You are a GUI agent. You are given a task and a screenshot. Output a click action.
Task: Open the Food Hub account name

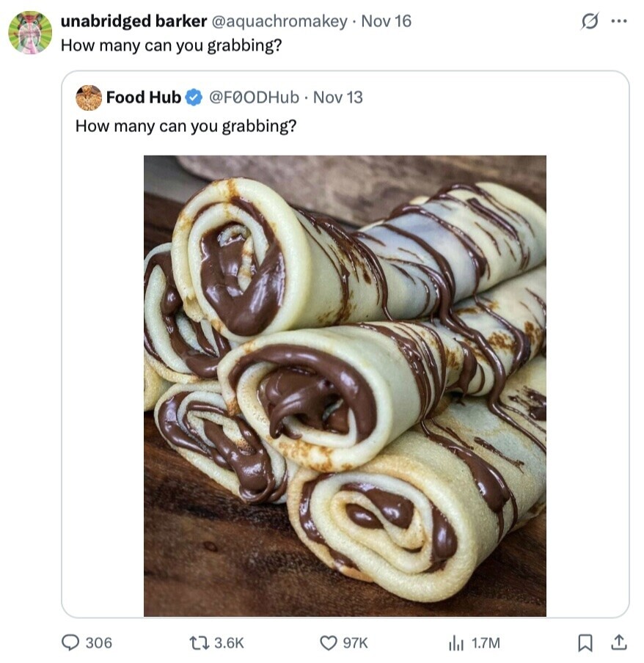tap(143, 97)
